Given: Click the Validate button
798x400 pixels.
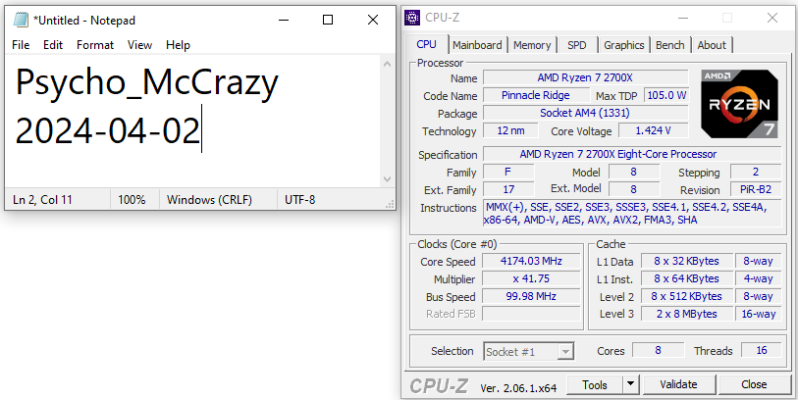Looking at the screenshot, I should (678, 385).
